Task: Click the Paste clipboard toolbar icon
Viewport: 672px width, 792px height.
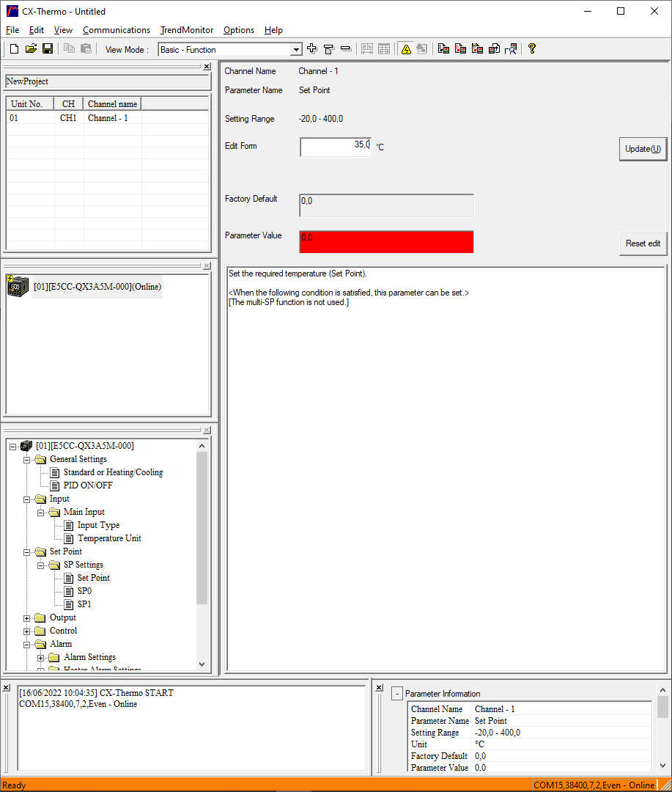Action: [86, 49]
